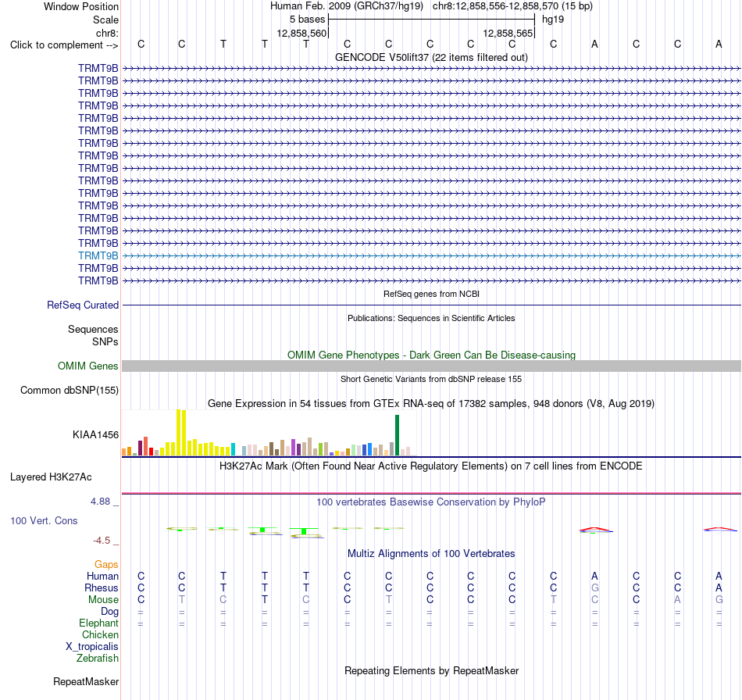The image size is (742, 700).
Task: Open Repeating Elements by RepeatMasker title
Action: [431, 671]
